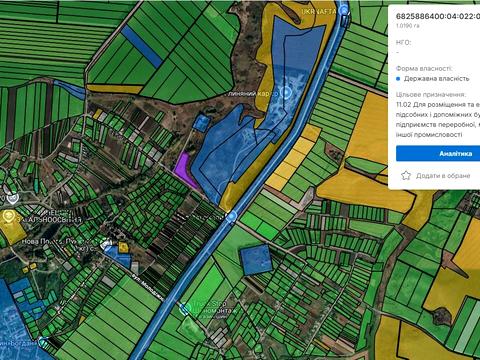The height and width of the screenshot is (360, 480).
Task: Click the star icon to add to favorites
Action: pyautogui.click(x=406, y=175)
